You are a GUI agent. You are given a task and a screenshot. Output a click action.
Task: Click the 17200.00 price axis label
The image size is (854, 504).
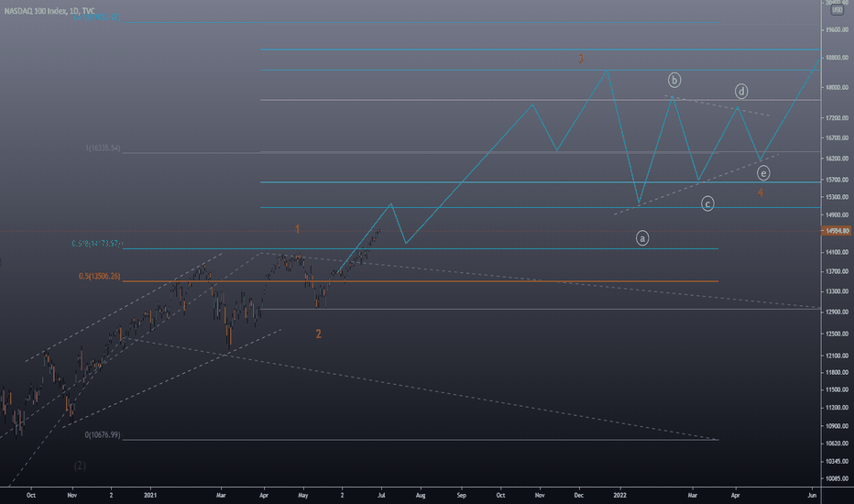(x=838, y=117)
